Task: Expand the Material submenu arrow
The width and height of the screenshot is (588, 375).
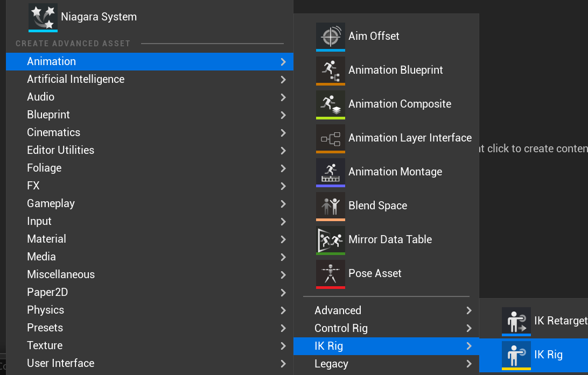Action: (283, 239)
